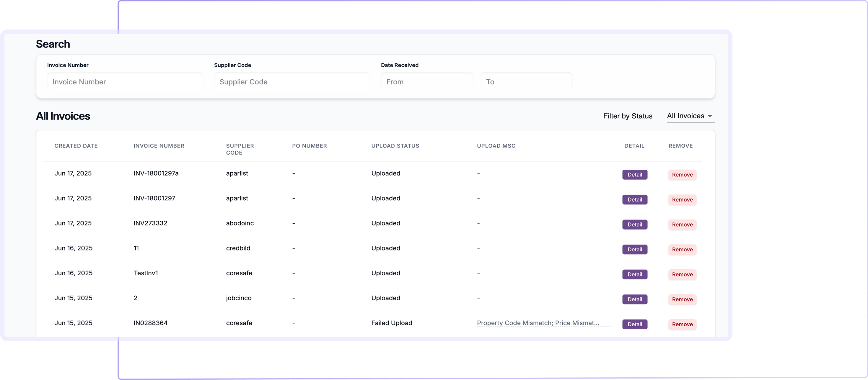Image resolution: width=868 pixels, height=380 pixels.
Task: Open Detail for invoice INV273332
Action: click(634, 224)
